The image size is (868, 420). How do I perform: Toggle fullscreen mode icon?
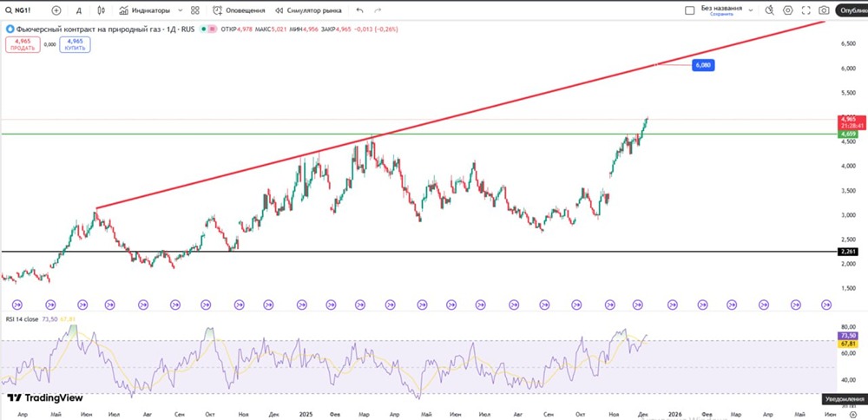point(806,10)
